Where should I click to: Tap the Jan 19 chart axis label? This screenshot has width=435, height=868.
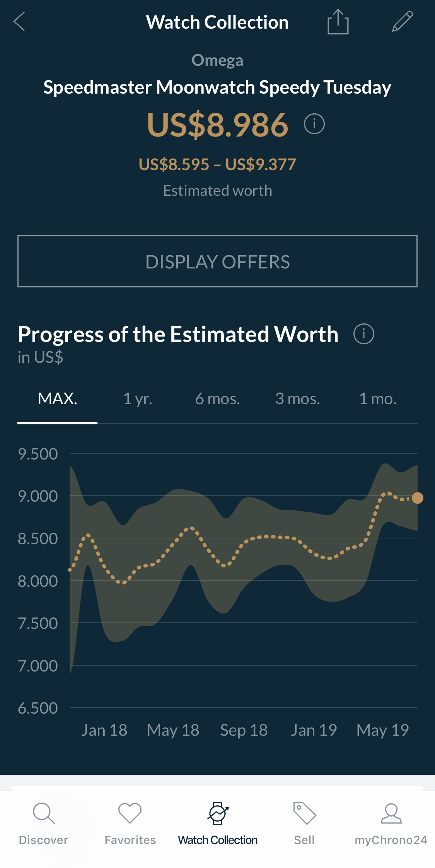[x=314, y=730]
